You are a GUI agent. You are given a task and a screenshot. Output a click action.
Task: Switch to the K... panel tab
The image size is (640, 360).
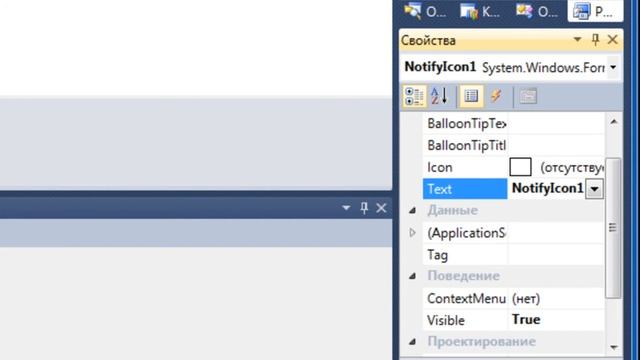pos(480,11)
